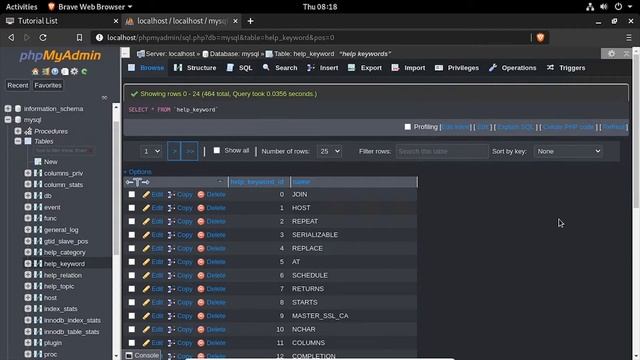The height and width of the screenshot is (360, 640).
Task: Check the Show all checkbox
Action: tap(217, 151)
